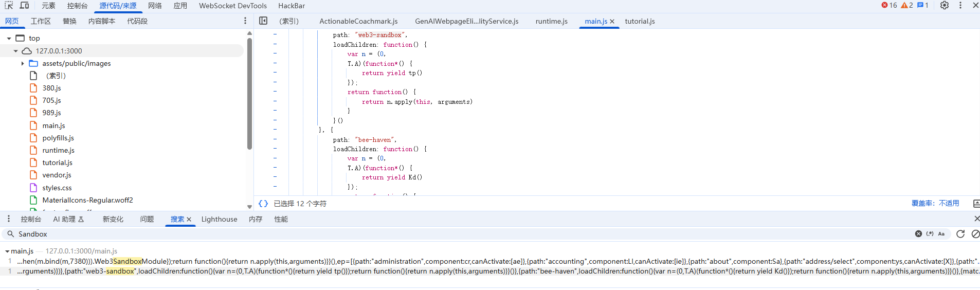Select MaterialIcons-Regular.woff2 file
Screen dimensions: 980x290
click(87, 200)
